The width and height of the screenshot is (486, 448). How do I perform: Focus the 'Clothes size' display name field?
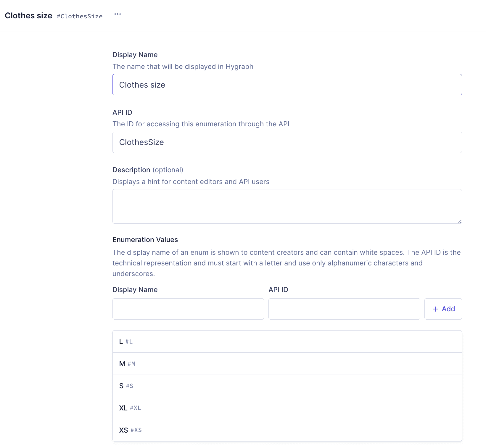coord(287,85)
